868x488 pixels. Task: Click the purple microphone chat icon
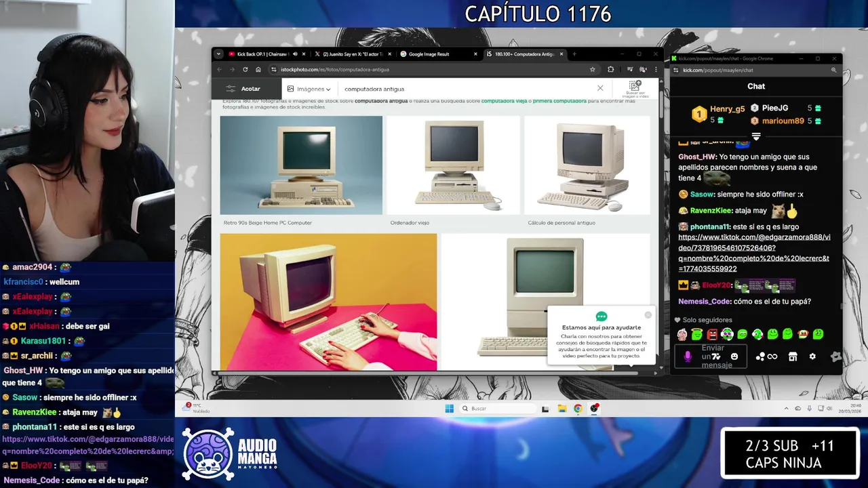point(688,357)
